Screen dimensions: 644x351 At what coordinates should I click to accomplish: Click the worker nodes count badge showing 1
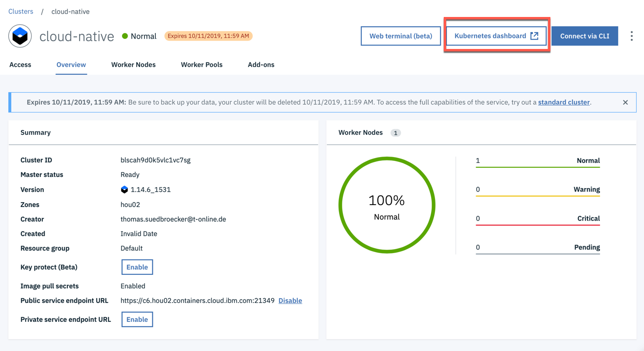395,132
